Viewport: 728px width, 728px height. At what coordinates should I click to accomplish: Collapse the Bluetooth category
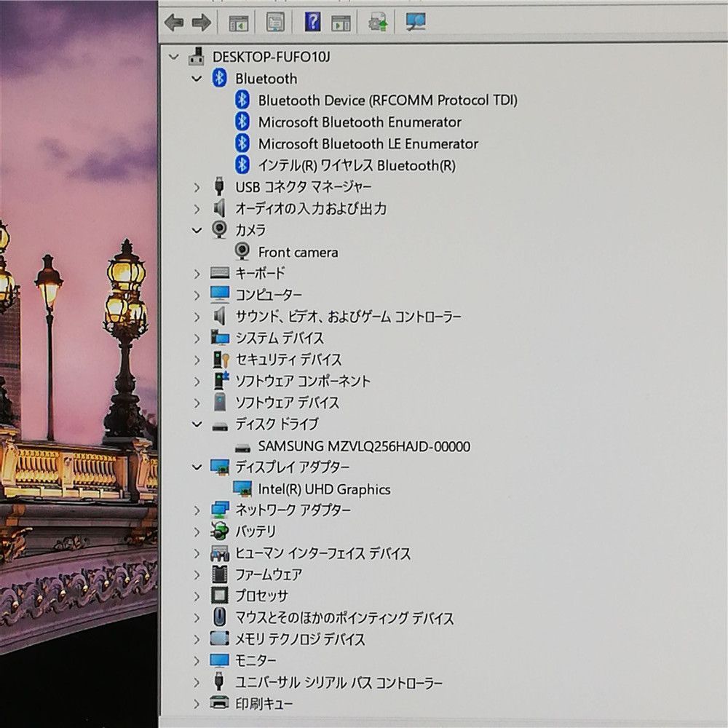(x=195, y=79)
